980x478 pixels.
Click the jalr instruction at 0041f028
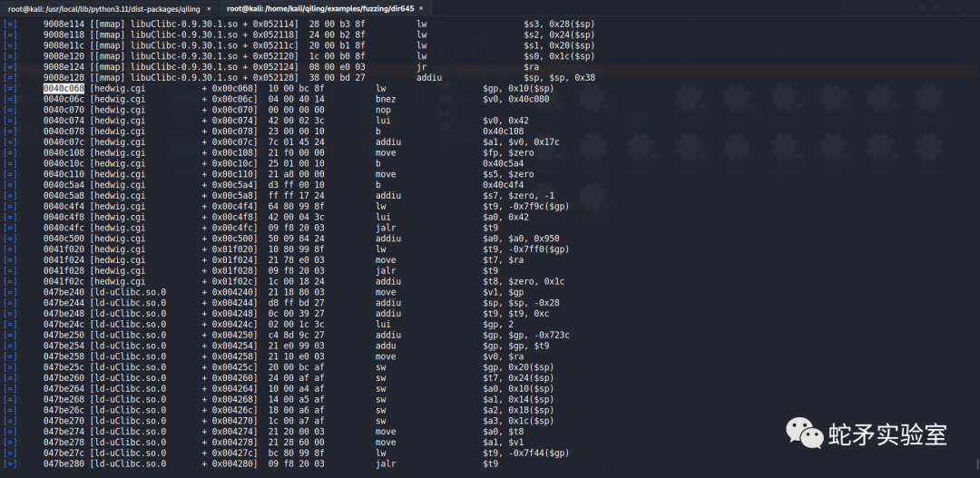[x=386, y=270]
